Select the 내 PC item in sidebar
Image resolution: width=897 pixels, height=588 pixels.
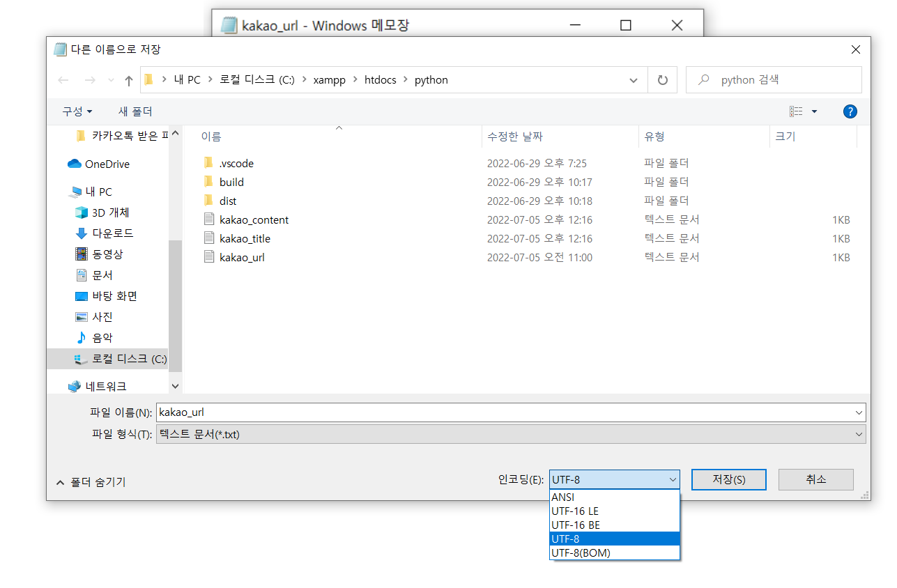[96, 191]
